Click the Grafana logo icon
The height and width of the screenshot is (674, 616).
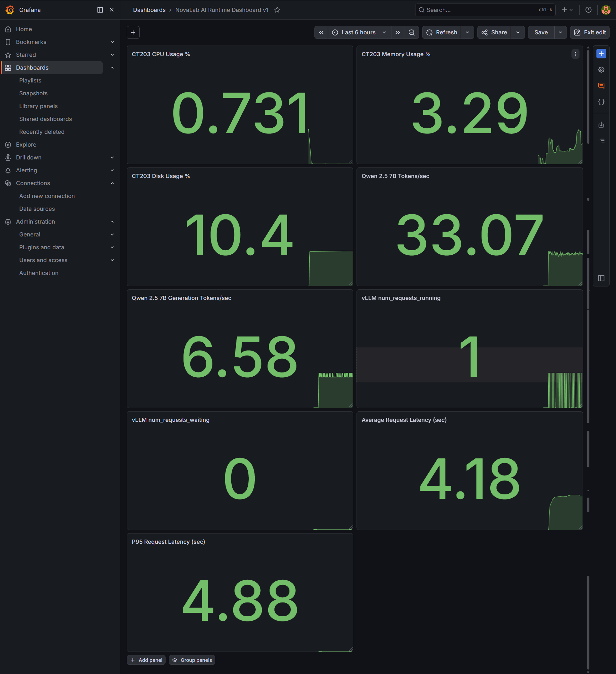point(10,10)
